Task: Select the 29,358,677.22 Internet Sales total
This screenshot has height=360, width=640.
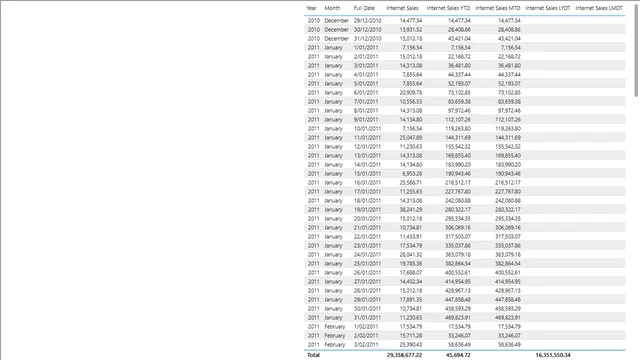Action: click(x=404, y=355)
